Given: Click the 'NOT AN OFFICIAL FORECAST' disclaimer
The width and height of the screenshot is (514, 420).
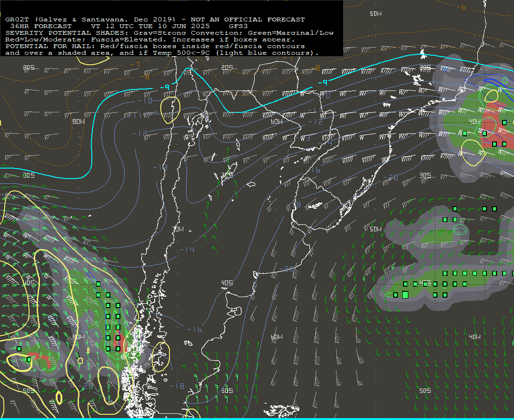Looking at the screenshot, I should (x=248, y=20).
